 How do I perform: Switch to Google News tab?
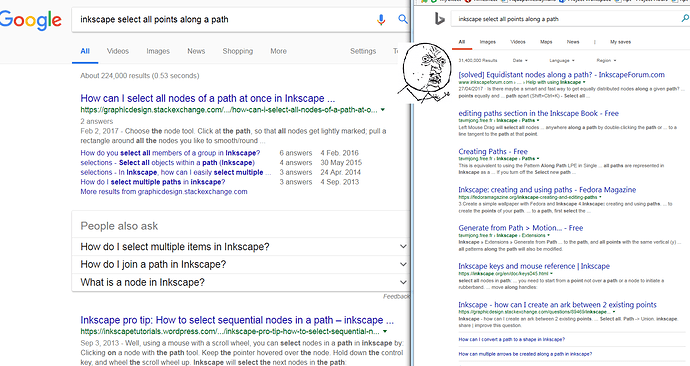pyautogui.click(x=196, y=51)
